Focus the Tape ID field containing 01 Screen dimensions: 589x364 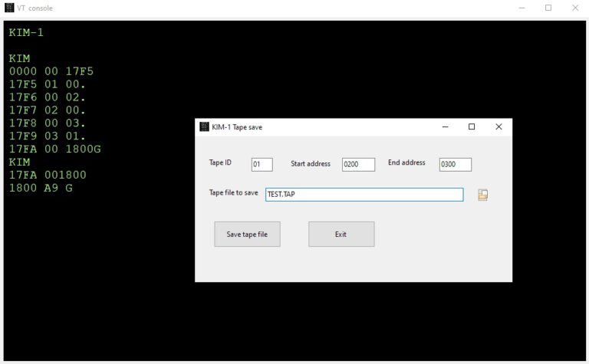coord(262,165)
